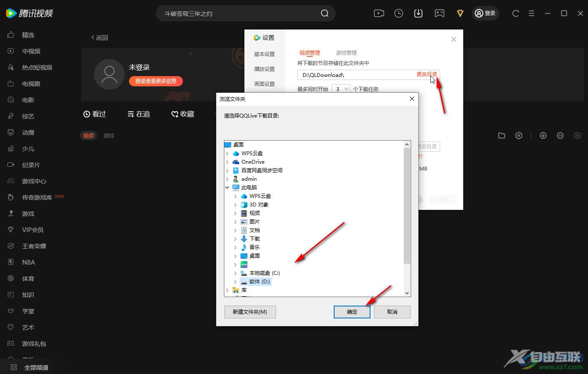
Task: Open download settings hexagon icon
Action: tap(519, 135)
